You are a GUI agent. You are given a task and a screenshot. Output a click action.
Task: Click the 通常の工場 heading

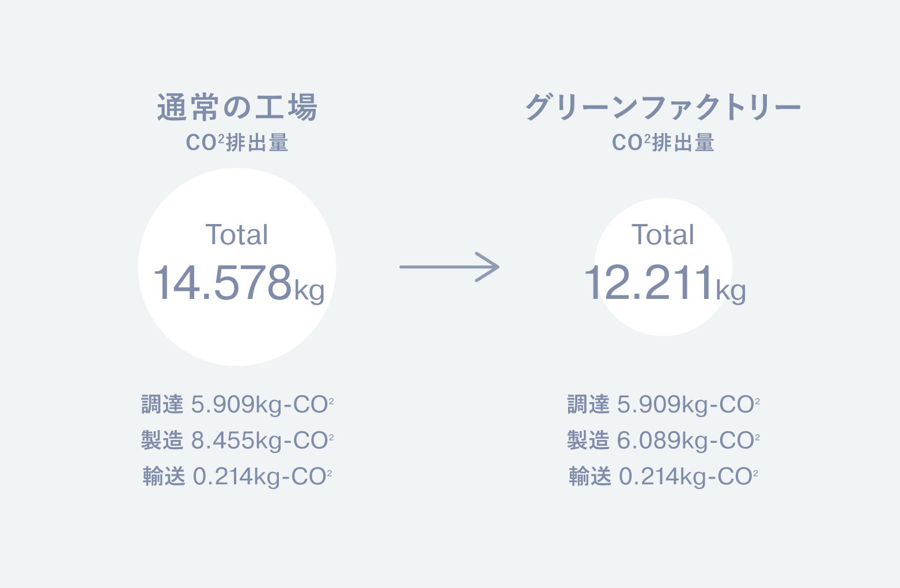click(x=237, y=108)
